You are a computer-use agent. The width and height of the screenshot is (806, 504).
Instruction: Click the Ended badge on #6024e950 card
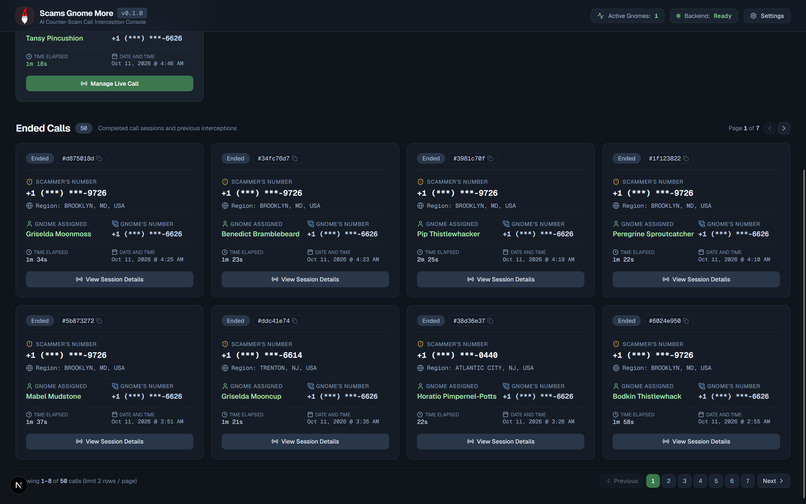pyautogui.click(x=626, y=321)
